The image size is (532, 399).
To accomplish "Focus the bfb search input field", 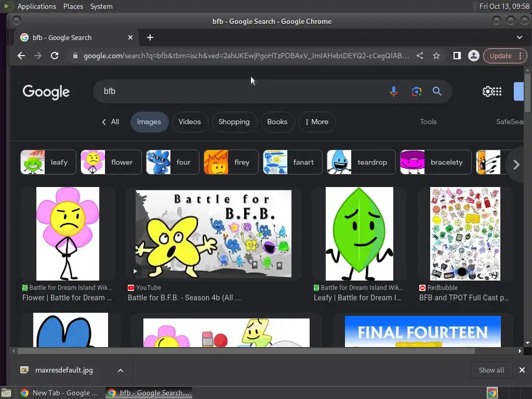I will click(237, 91).
